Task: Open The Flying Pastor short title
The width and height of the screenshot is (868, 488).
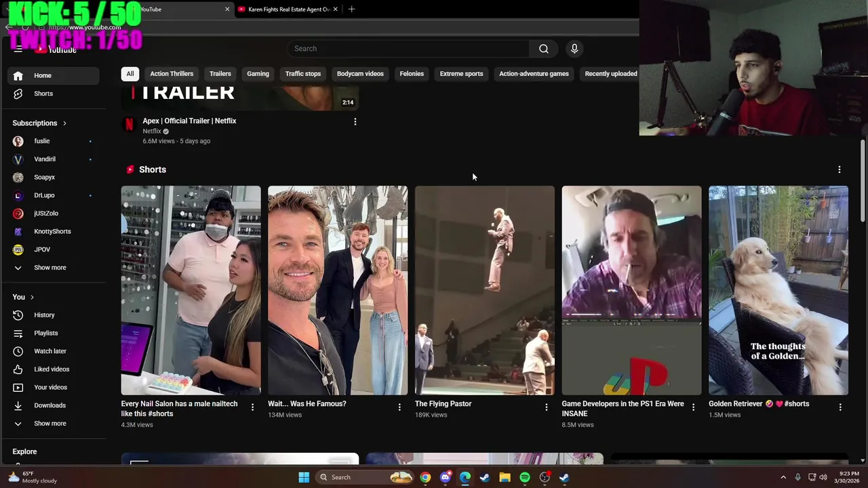Action: point(443,404)
